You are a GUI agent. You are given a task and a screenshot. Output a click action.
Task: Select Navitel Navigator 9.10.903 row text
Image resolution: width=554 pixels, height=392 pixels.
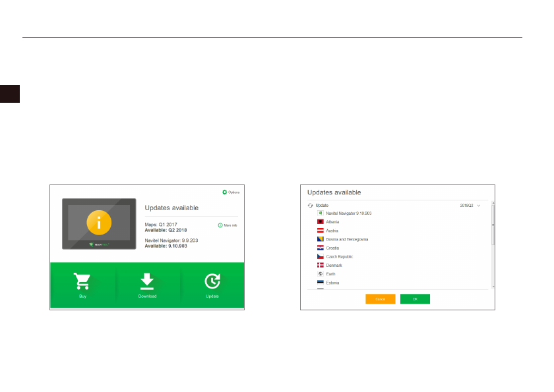click(349, 213)
